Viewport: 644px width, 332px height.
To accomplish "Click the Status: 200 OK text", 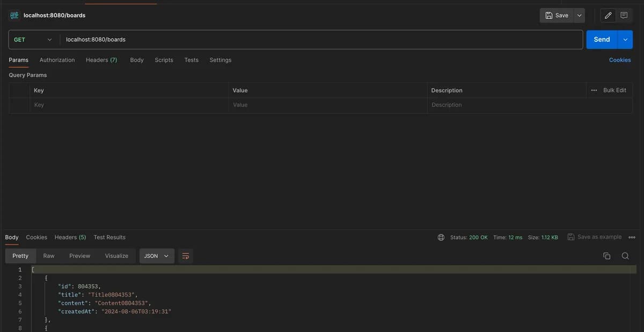I will click(469, 237).
